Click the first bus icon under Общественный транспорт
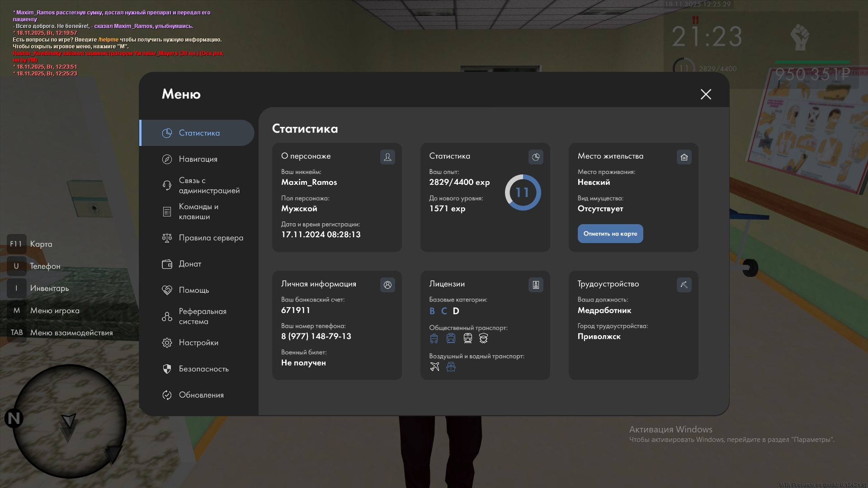This screenshot has width=868, height=488. 434,338
